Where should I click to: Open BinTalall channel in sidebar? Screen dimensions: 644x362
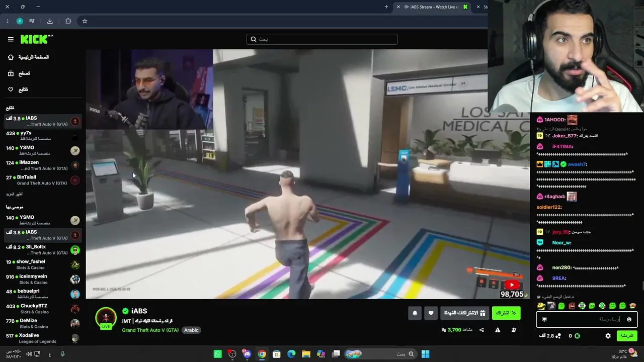click(x=43, y=180)
